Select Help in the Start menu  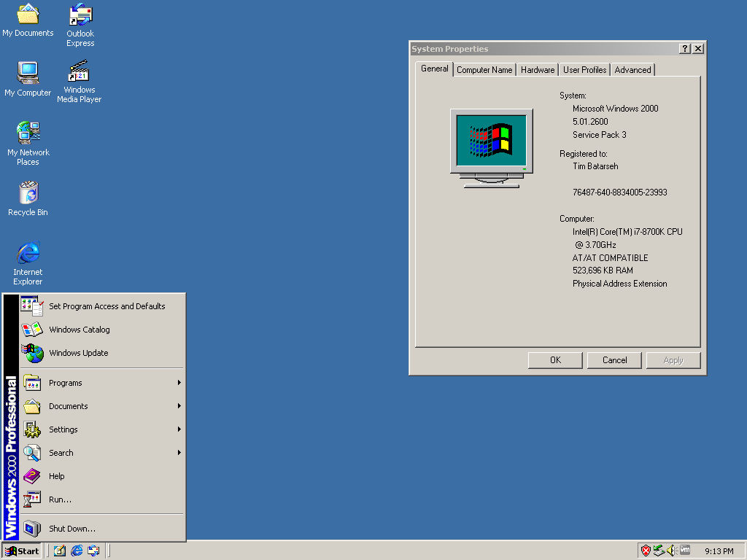coord(101,475)
